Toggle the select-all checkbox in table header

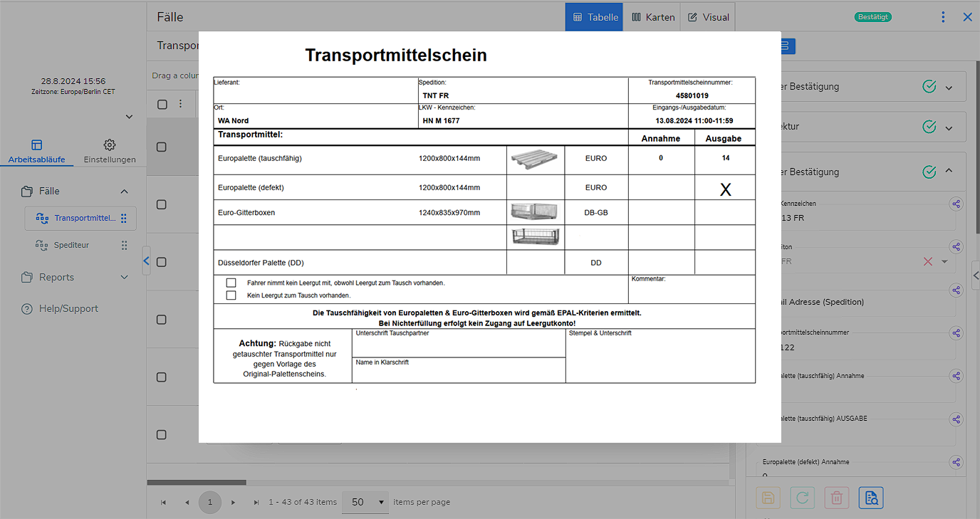click(162, 104)
